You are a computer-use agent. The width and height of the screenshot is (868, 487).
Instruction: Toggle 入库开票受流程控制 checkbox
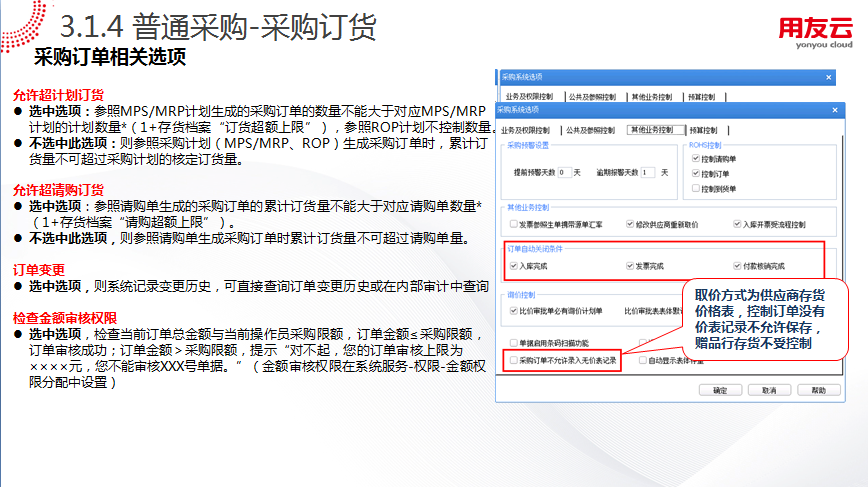[x=736, y=224]
